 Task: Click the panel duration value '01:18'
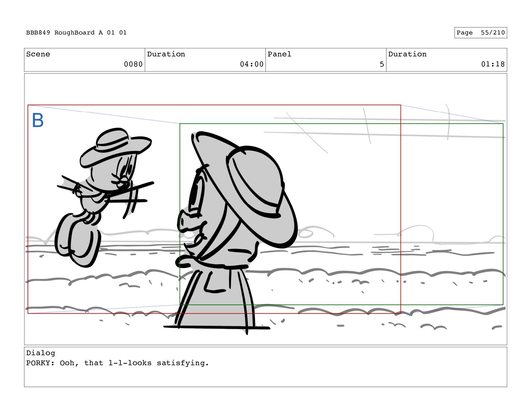click(493, 64)
